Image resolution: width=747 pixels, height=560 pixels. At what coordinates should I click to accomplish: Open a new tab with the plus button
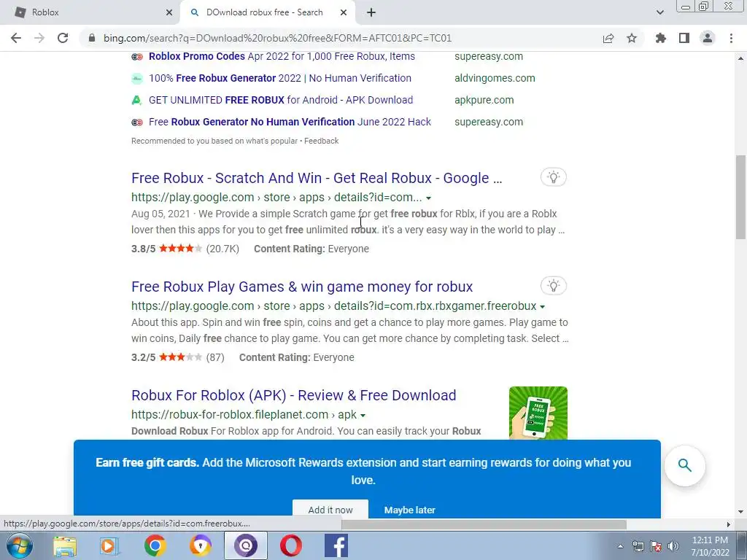pos(371,13)
